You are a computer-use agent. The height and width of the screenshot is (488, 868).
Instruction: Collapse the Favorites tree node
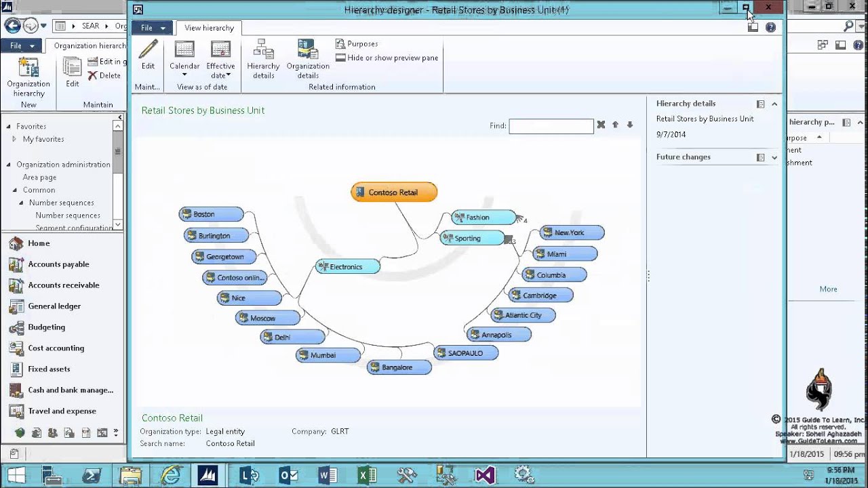tap(9, 127)
